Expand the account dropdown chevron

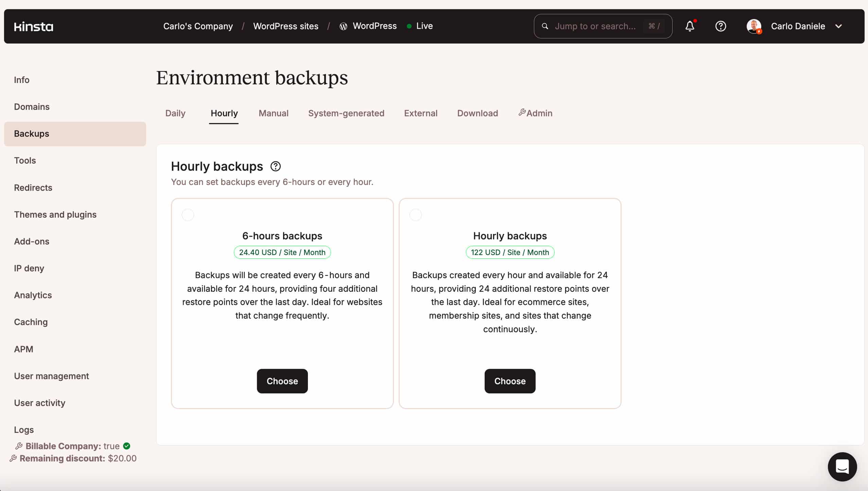(x=839, y=26)
